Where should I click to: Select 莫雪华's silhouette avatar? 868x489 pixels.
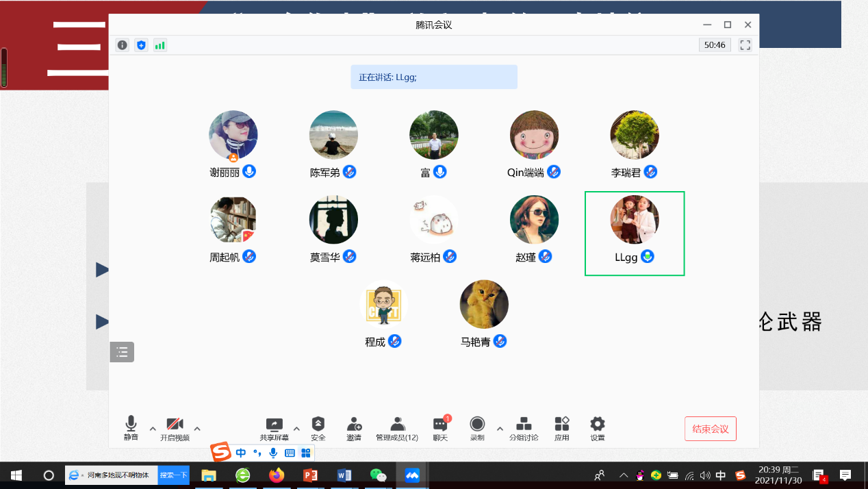[x=333, y=220]
